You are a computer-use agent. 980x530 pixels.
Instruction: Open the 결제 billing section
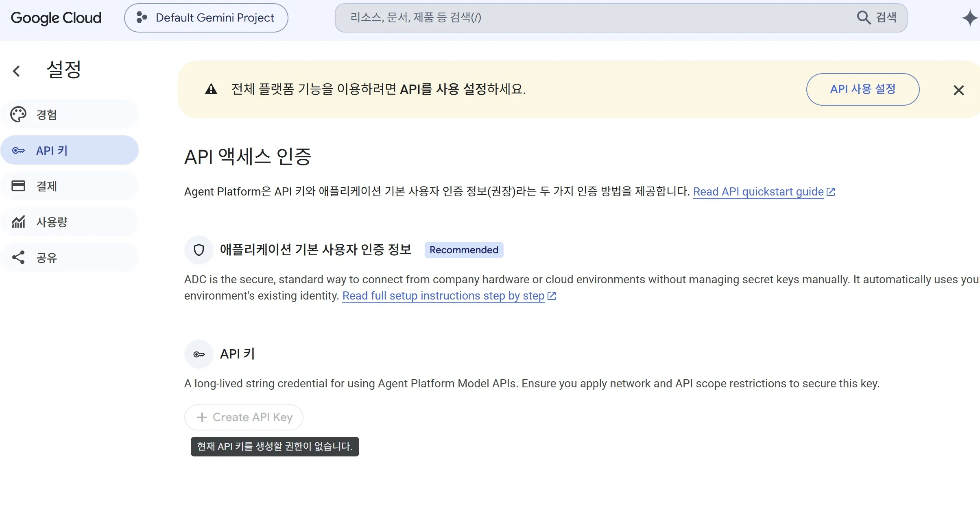[70, 186]
